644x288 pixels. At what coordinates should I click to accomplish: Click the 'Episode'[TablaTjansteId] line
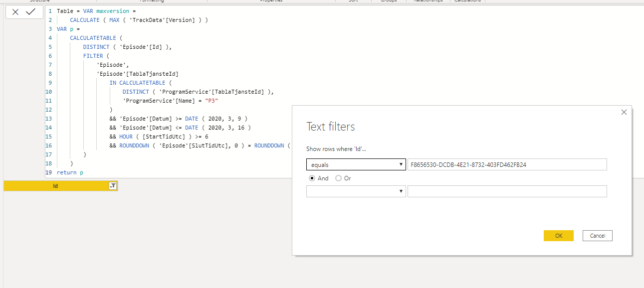tap(137, 74)
